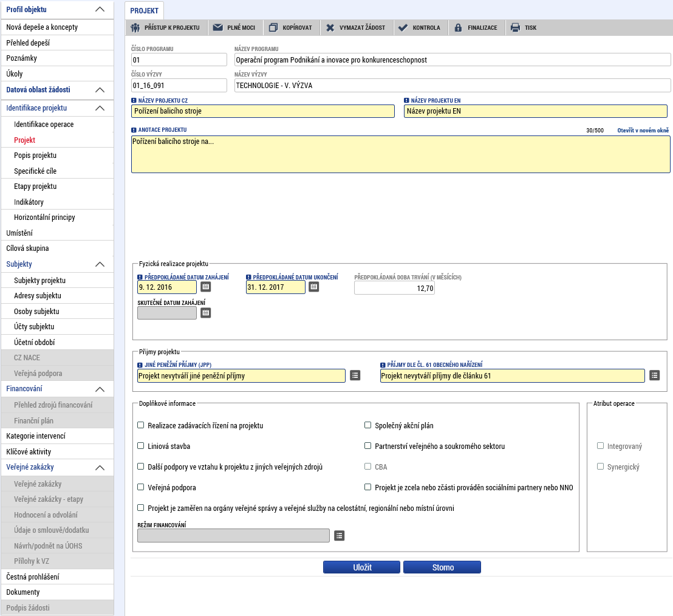Click the Uložit button
The width and height of the screenshot is (673, 616).
pos(362,567)
